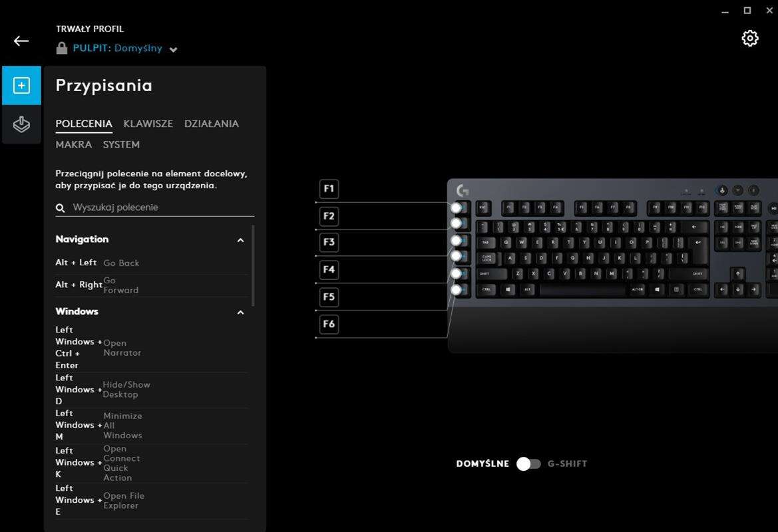Open the SYSTEM tab

pyautogui.click(x=121, y=144)
